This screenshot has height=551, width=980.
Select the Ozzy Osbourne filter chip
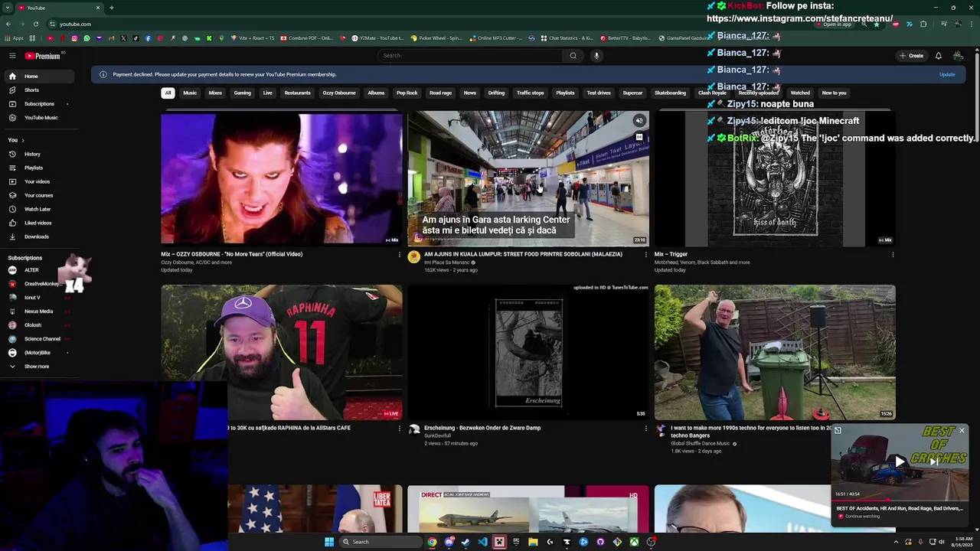point(339,93)
